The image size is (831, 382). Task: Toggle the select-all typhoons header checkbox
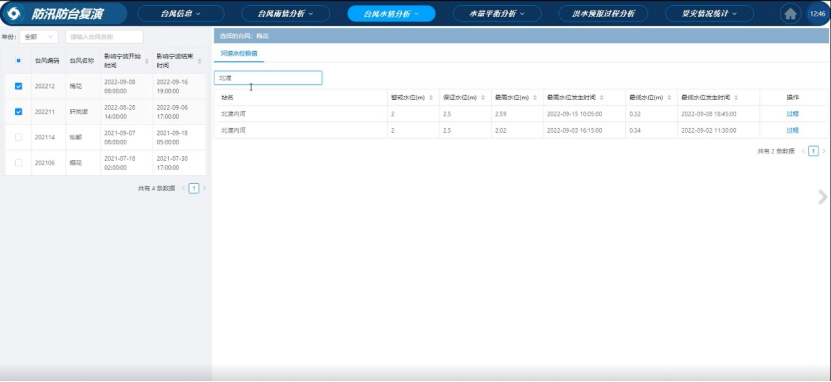[x=19, y=61]
